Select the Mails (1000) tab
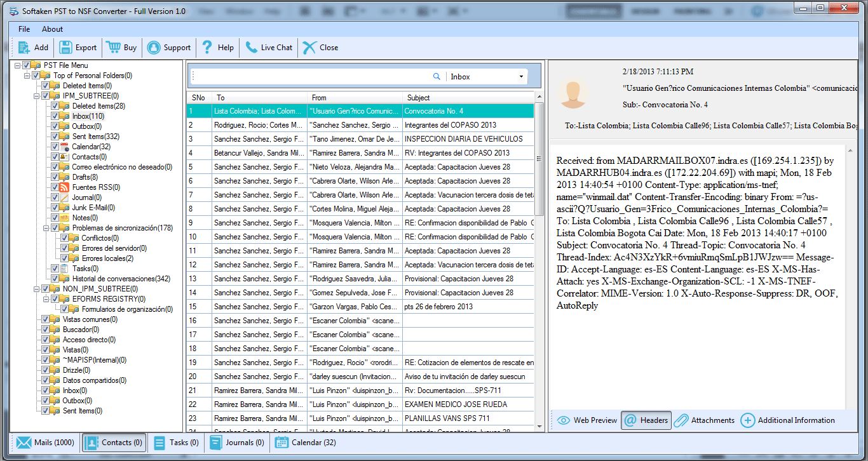 (x=46, y=443)
